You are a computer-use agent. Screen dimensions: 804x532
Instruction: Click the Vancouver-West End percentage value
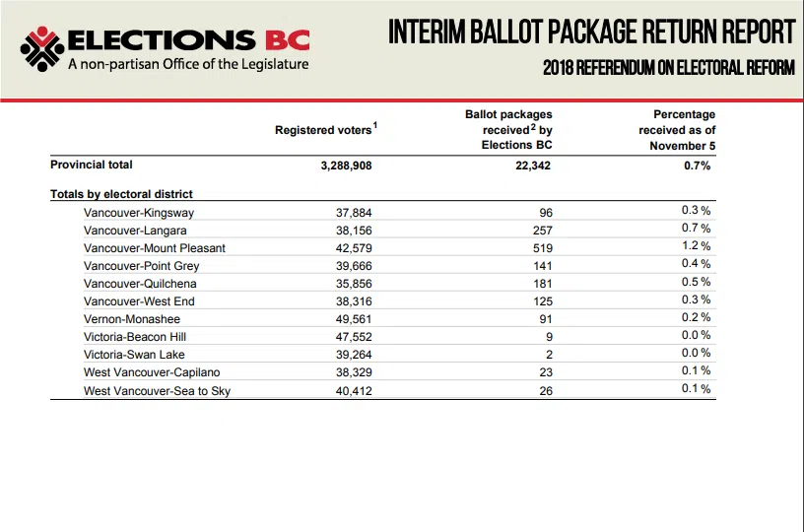696,299
